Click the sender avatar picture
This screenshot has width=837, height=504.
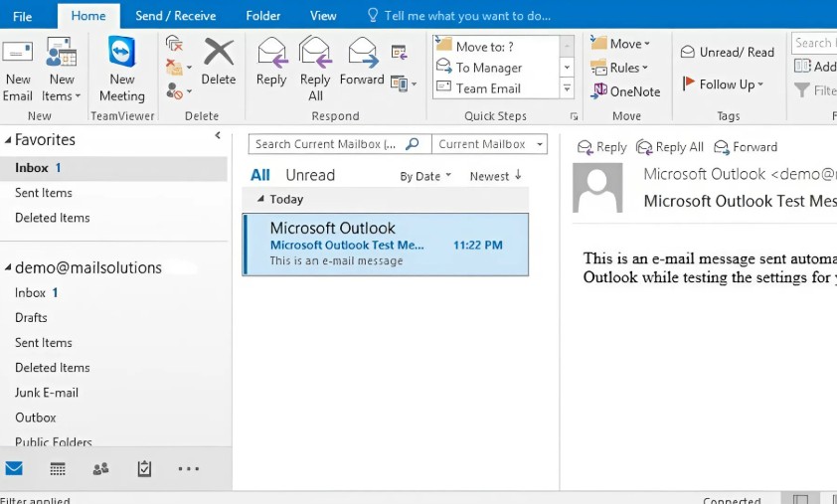pyautogui.click(x=597, y=188)
